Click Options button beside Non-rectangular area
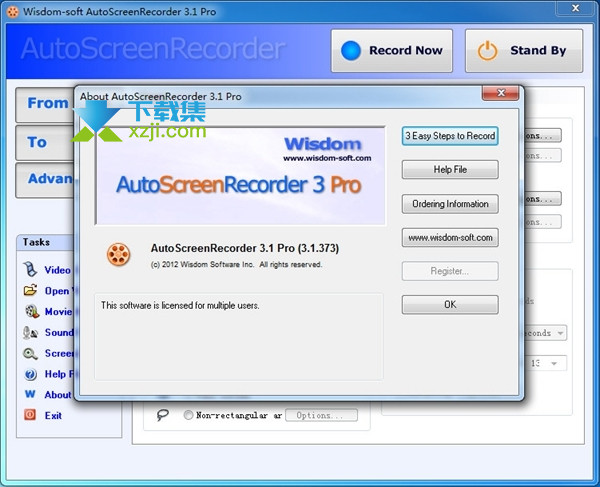Viewport: 600px width, 487px height. [x=321, y=415]
